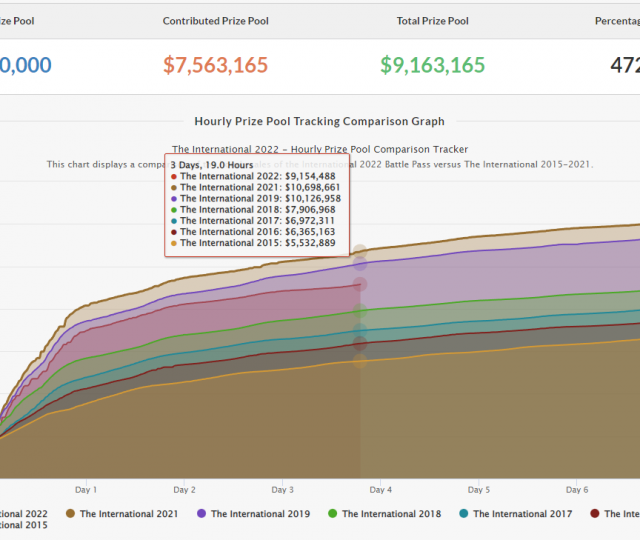Click the green 2018 line hover marker
640x540 pixels.
[x=360, y=311]
